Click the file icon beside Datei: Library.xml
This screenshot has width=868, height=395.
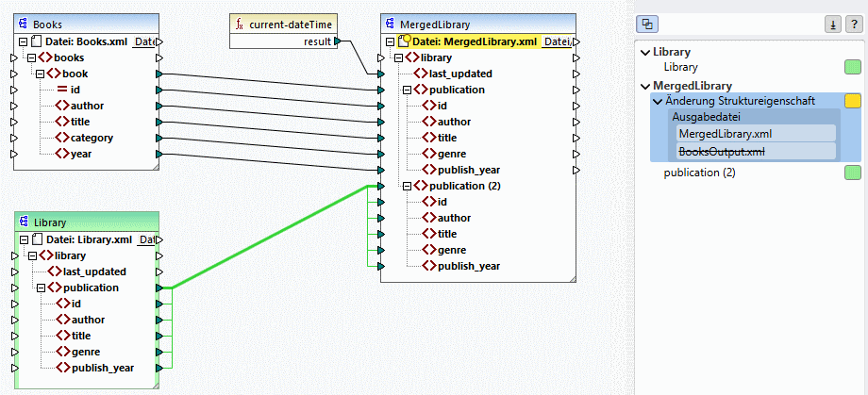(37, 239)
